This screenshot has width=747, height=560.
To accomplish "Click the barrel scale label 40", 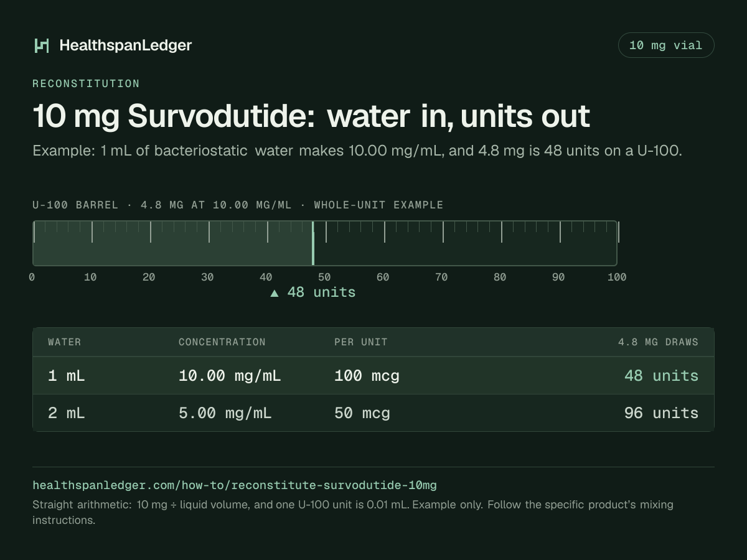I will 266,277.
